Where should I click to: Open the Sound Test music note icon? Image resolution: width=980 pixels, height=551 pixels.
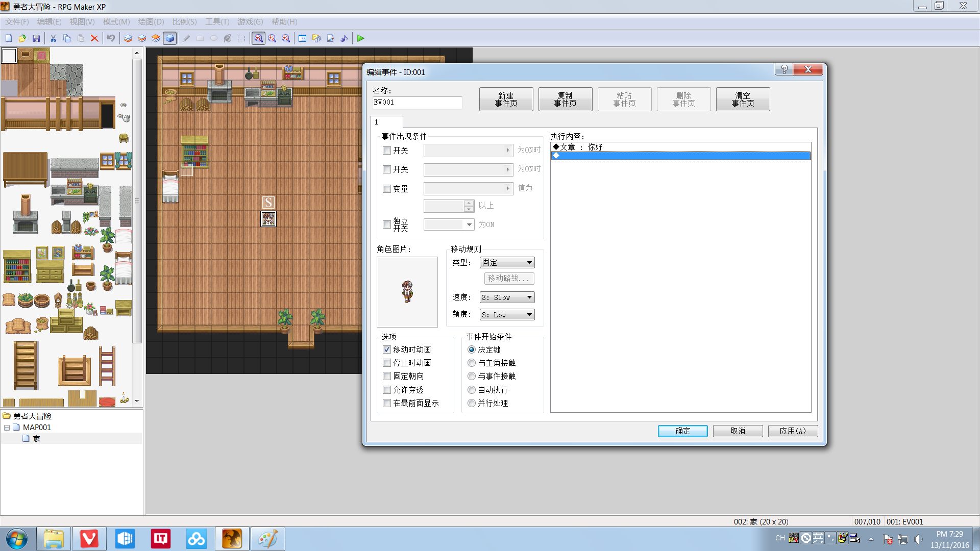coord(344,38)
